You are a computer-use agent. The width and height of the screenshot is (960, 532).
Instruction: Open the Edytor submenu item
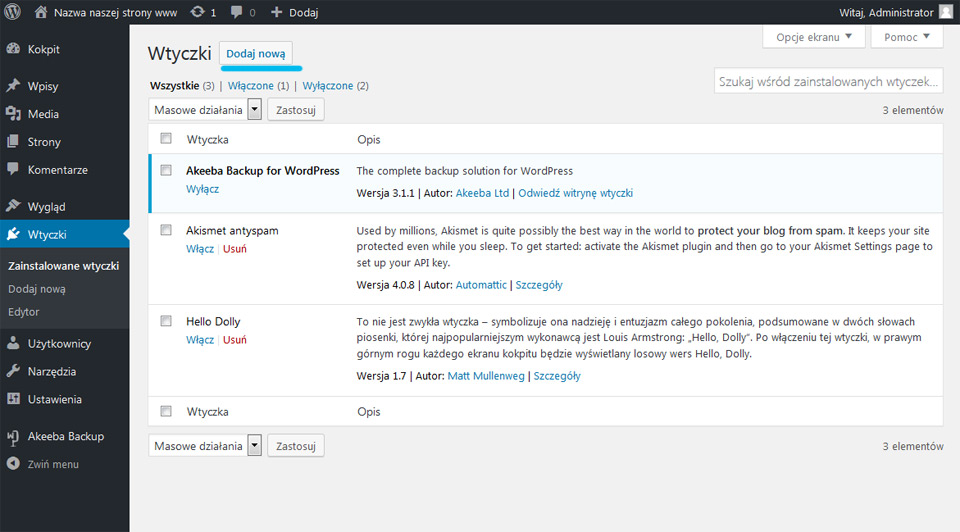[23, 312]
